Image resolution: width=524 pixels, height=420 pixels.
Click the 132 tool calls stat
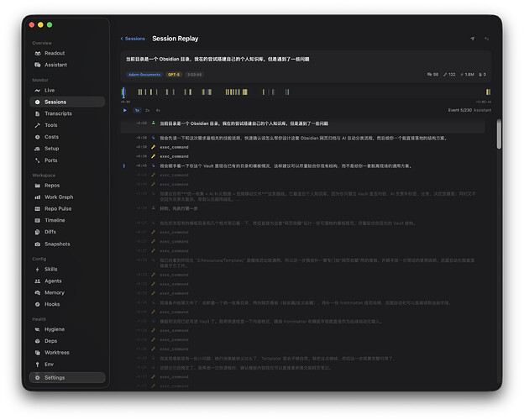click(x=449, y=75)
